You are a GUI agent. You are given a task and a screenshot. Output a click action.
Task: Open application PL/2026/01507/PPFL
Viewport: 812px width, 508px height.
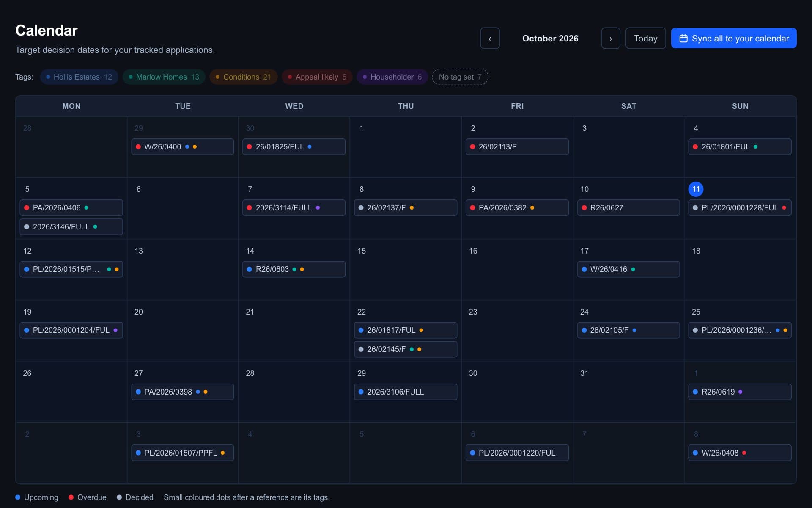pos(182,453)
